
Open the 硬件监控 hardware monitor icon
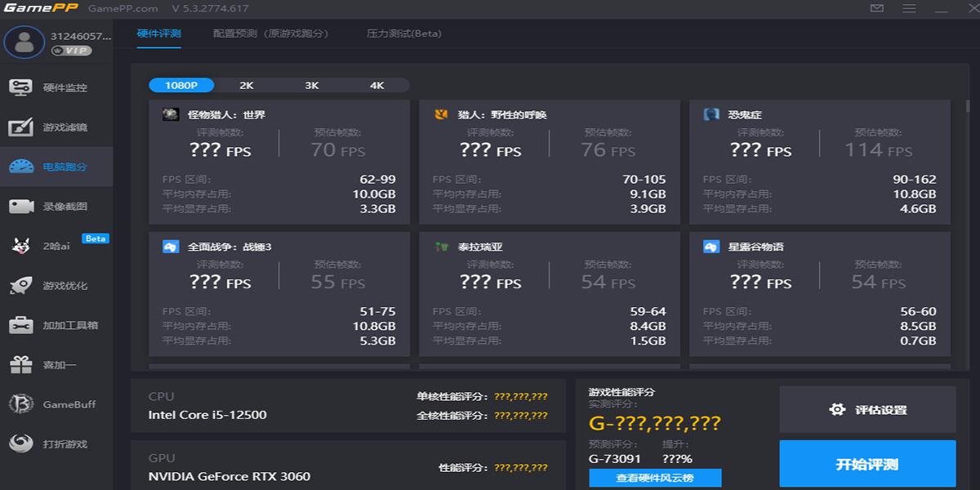(21, 87)
